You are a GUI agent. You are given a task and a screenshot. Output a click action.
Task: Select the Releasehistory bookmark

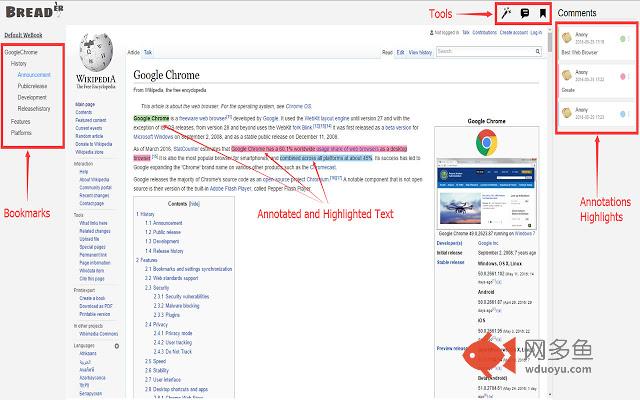click(34, 109)
